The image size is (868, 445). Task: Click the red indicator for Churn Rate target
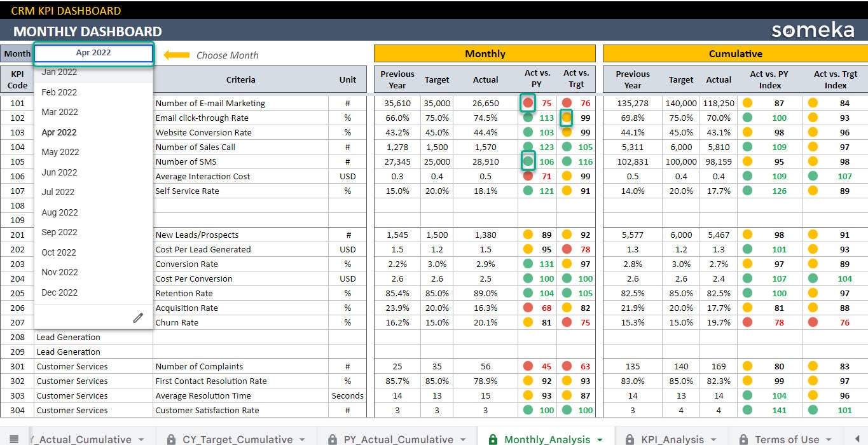pyautogui.click(x=567, y=322)
